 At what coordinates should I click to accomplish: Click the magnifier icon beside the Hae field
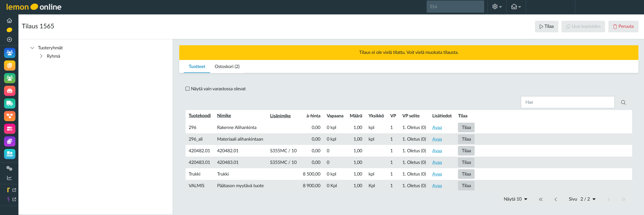pos(623,102)
